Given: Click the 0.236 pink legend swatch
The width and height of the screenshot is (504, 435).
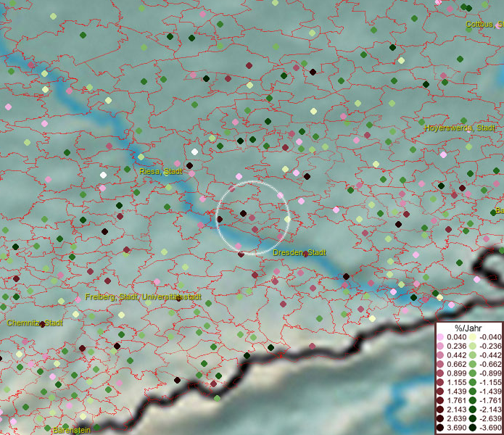Looking at the screenshot, I should (x=440, y=346).
